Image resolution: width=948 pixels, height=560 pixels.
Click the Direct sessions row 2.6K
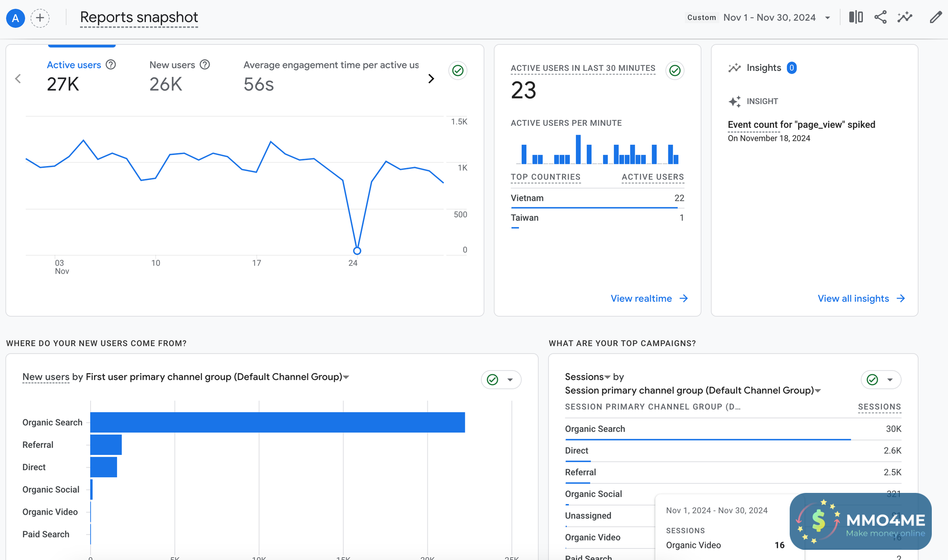pos(733,451)
